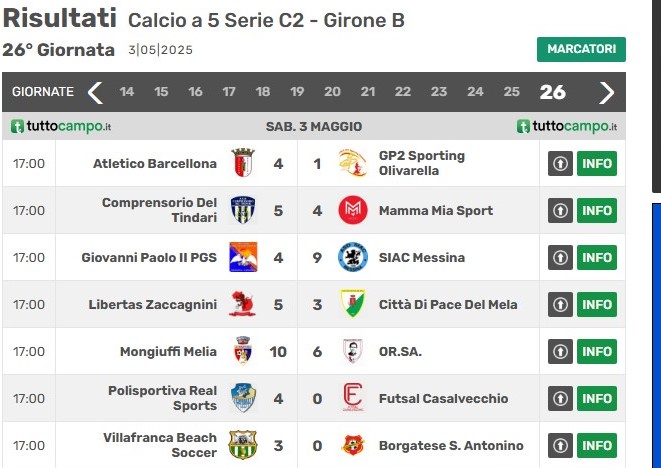The width and height of the screenshot is (661, 468).
Task: Click the Atletico Barcellona team crest
Action: tap(243, 163)
